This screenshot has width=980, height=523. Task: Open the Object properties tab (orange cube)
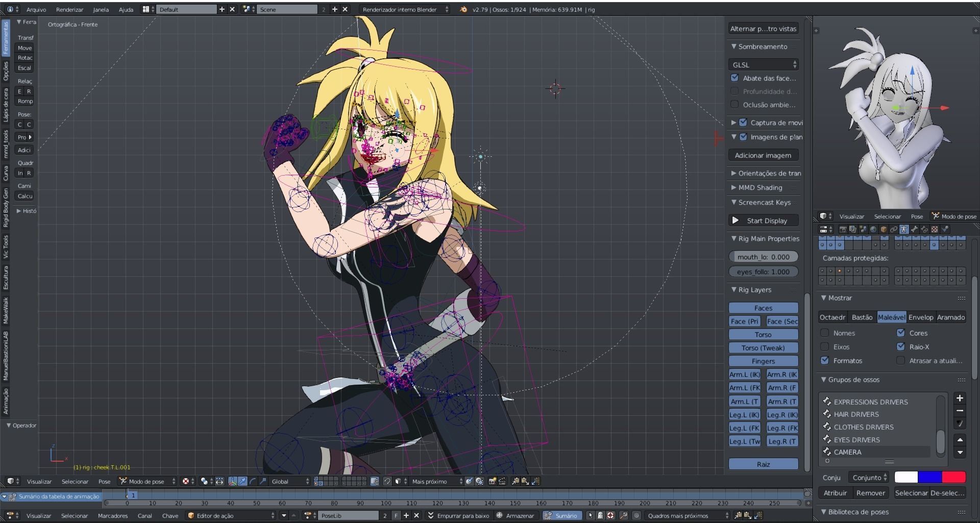[x=884, y=229]
